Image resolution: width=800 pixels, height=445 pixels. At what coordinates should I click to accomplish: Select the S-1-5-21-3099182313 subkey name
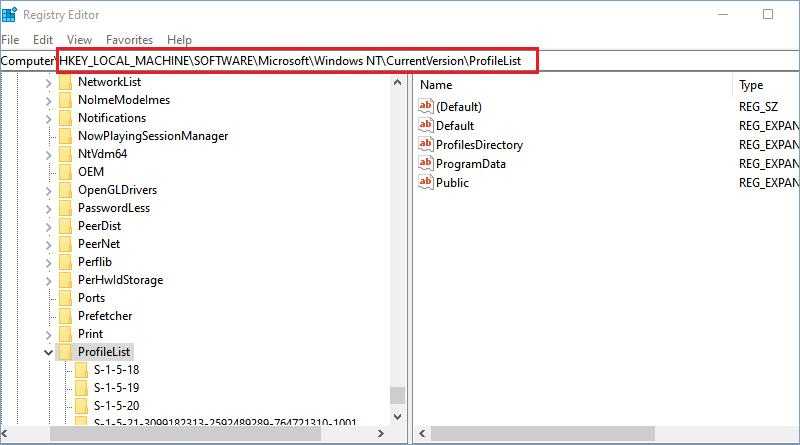pos(225,422)
